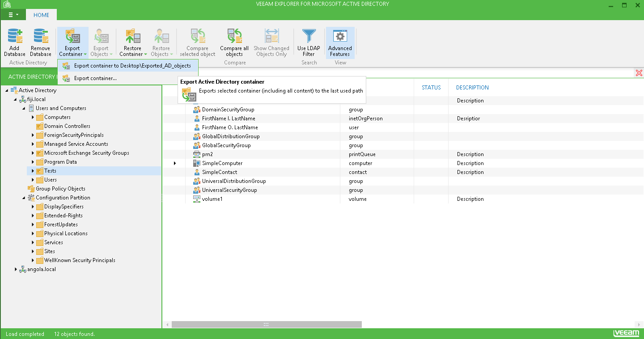
Task: Click the Compare all objects icon
Action: click(x=234, y=36)
